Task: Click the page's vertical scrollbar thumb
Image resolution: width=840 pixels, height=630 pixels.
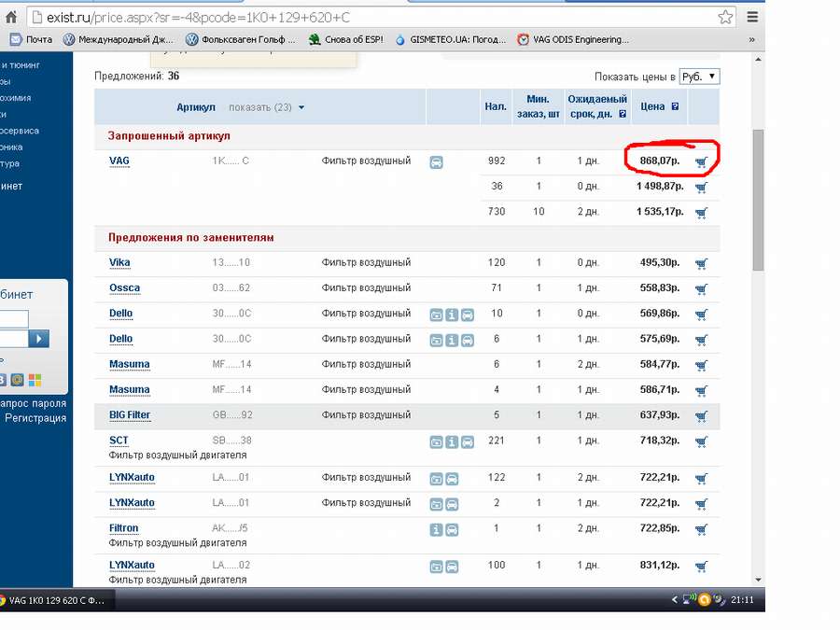Action: coord(758,200)
